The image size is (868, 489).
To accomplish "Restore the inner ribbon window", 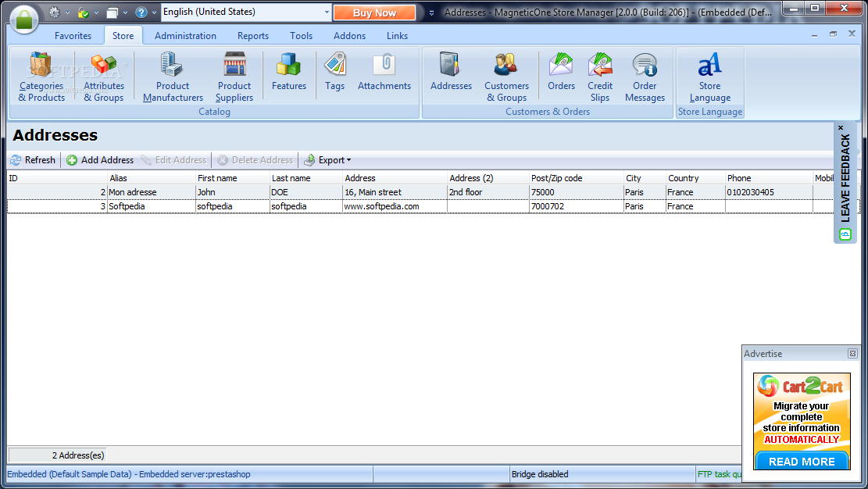I will pos(833,34).
